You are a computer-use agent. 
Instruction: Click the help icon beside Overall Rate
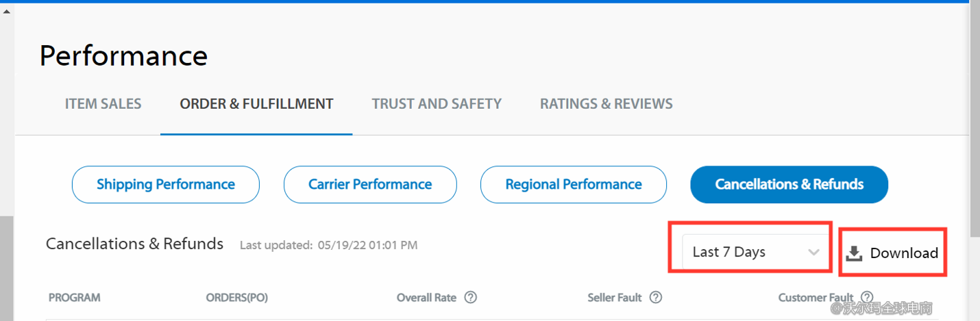470,298
